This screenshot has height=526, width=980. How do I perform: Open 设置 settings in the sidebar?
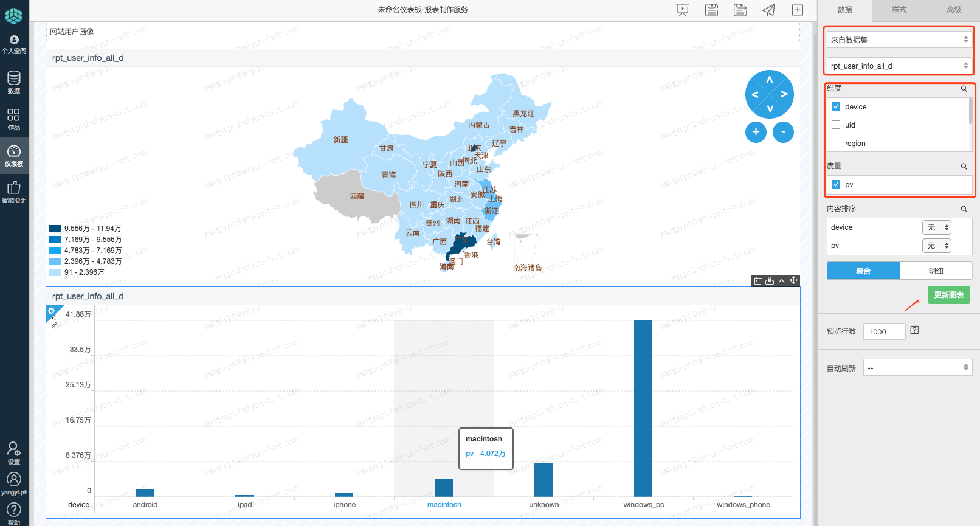point(14,453)
